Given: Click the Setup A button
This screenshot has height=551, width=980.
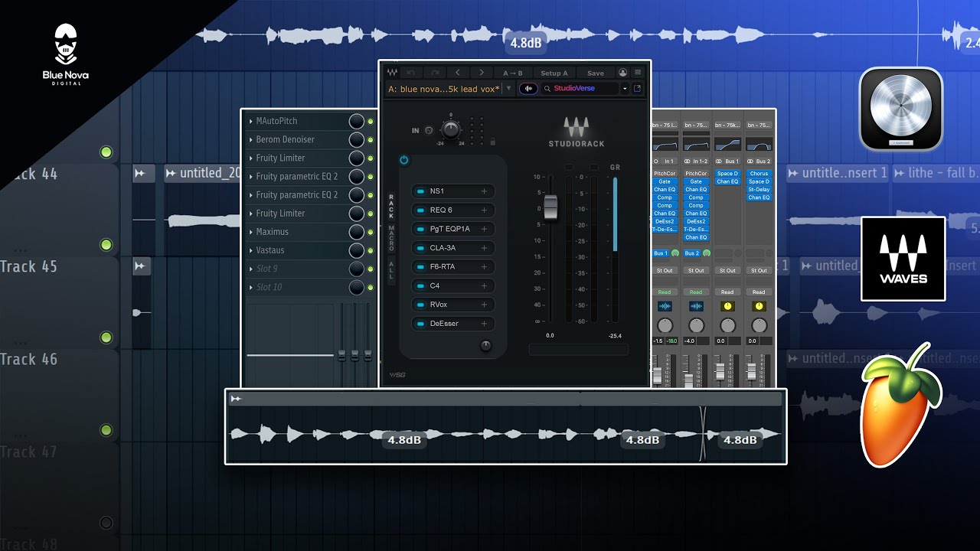Looking at the screenshot, I should (554, 73).
